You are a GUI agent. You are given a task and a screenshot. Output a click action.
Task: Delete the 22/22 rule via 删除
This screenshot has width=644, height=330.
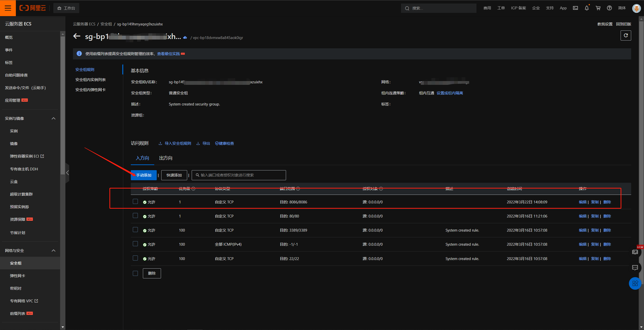point(607,259)
